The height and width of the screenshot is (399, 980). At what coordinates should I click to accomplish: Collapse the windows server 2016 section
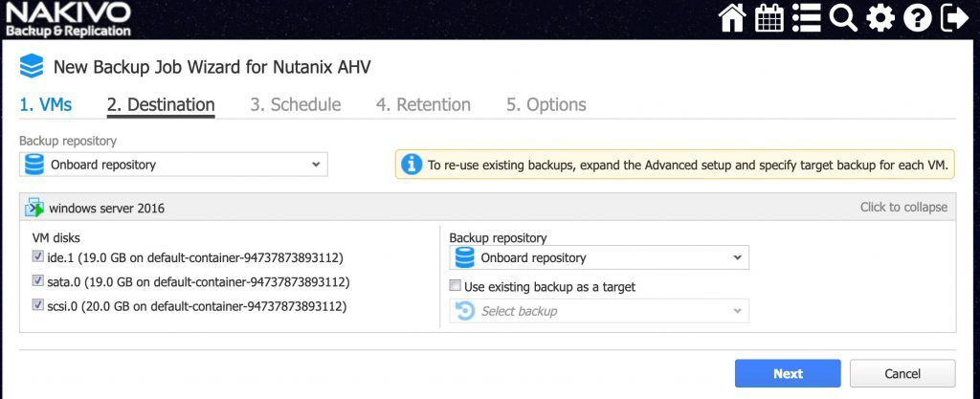point(903,208)
